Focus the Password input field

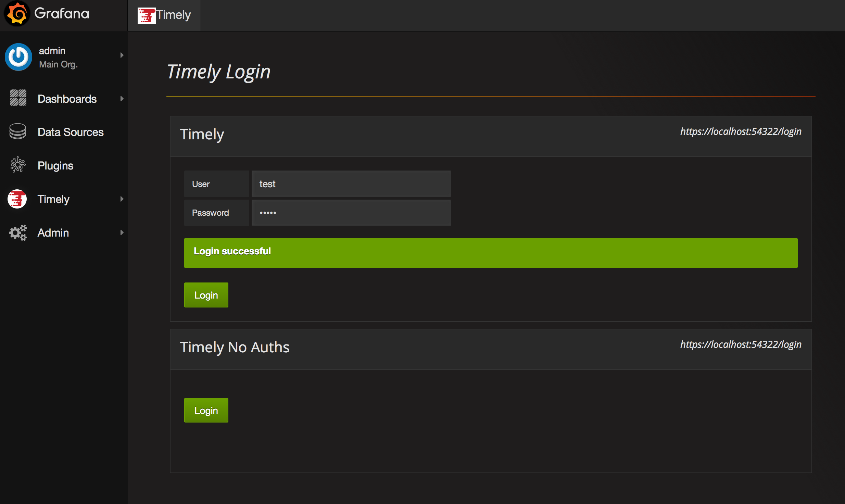351,213
